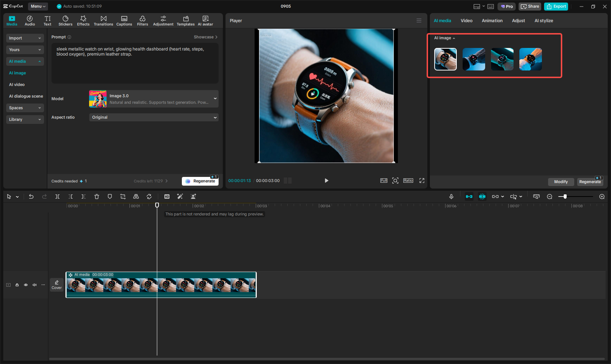Screen dimensions: 611x364
Task: Open the Transitions panel
Action: pyautogui.click(x=103, y=21)
